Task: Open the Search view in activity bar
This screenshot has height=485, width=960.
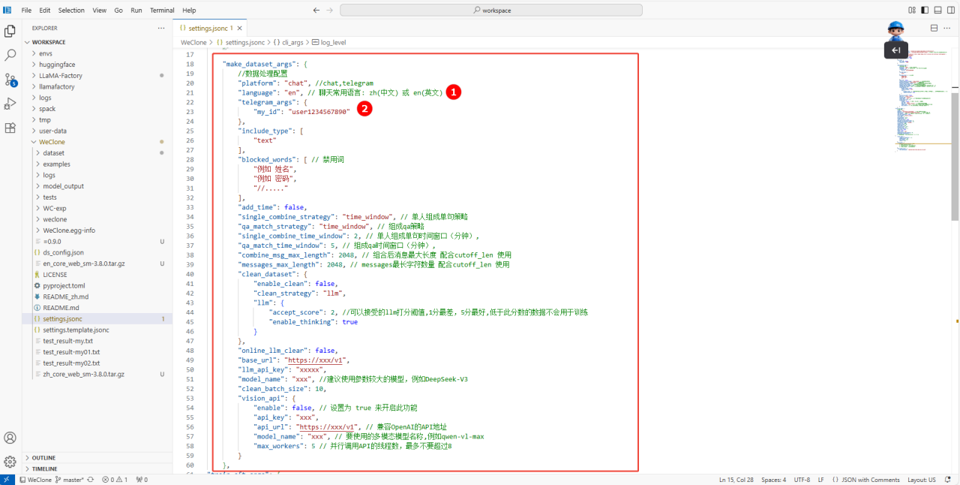Action: [10, 55]
